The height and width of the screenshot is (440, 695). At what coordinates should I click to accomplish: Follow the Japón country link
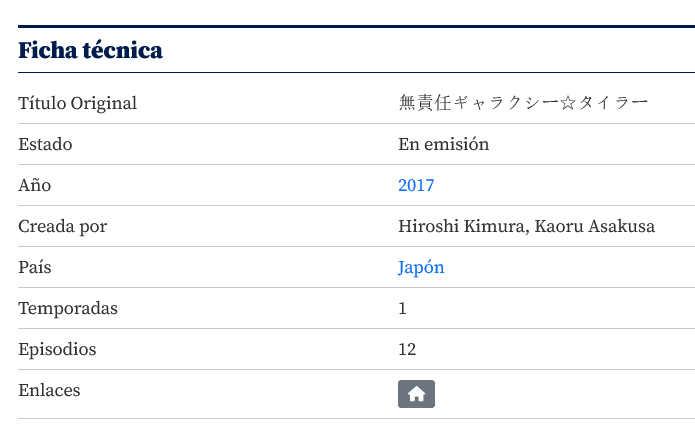tap(421, 268)
